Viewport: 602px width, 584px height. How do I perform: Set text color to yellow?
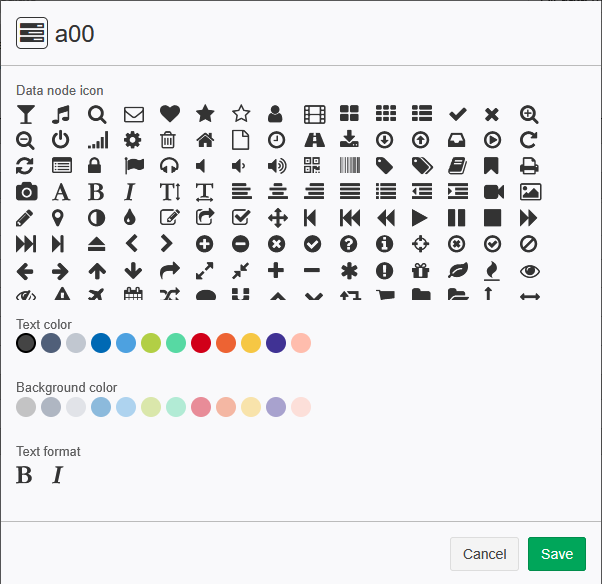pos(251,343)
